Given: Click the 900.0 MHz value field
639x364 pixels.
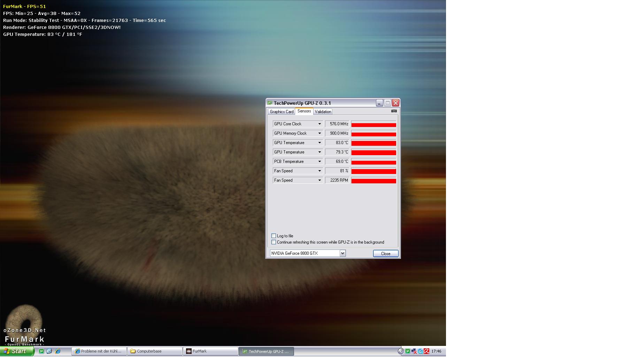Looking at the screenshot, I should 337,133.
